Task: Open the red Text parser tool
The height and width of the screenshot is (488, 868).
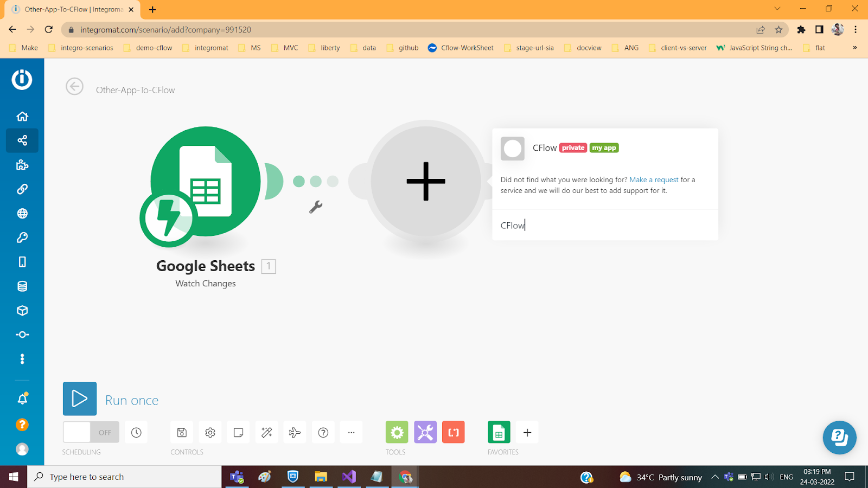Action: tap(454, 432)
